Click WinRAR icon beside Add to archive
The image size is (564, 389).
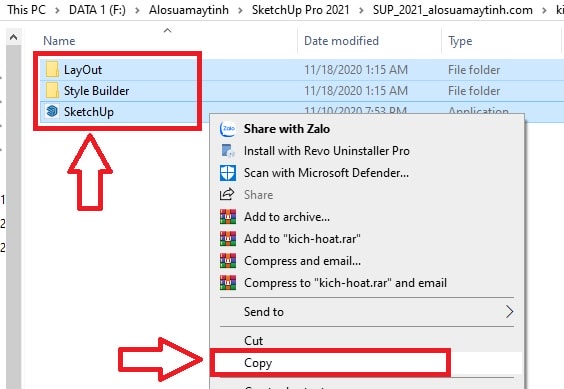(228, 217)
